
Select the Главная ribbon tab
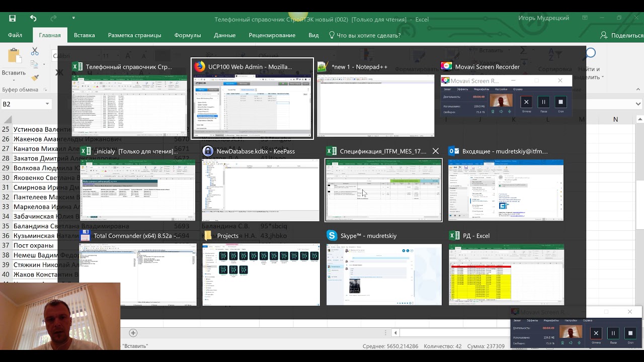pos(50,35)
